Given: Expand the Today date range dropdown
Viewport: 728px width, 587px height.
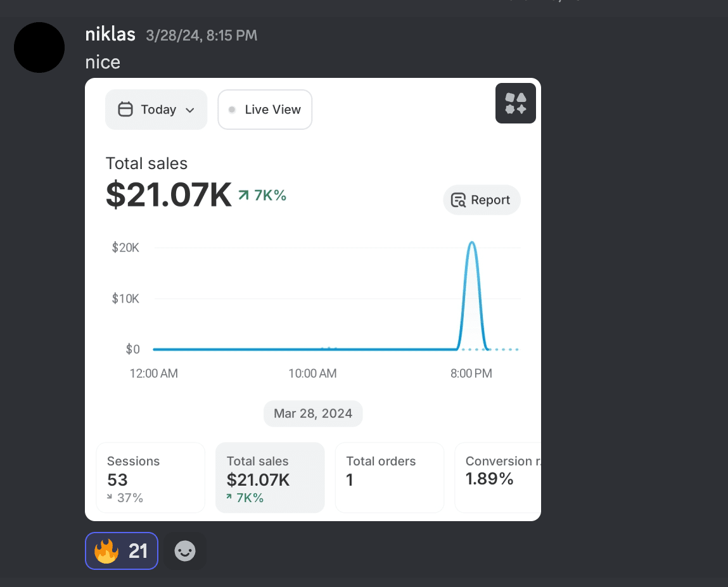Looking at the screenshot, I should click(x=156, y=110).
